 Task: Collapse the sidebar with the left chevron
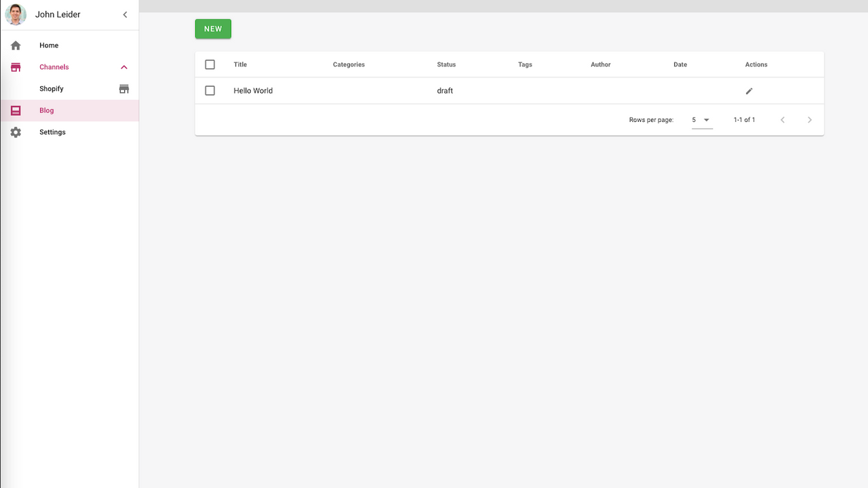125,14
